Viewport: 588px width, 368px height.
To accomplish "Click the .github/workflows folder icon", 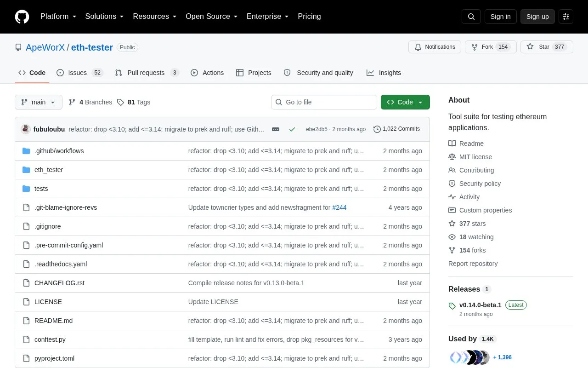I will coord(26,151).
